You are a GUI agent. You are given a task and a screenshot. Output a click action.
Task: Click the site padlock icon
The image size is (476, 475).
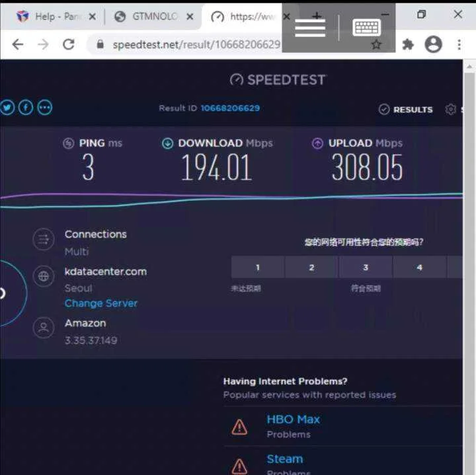(x=100, y=44)
